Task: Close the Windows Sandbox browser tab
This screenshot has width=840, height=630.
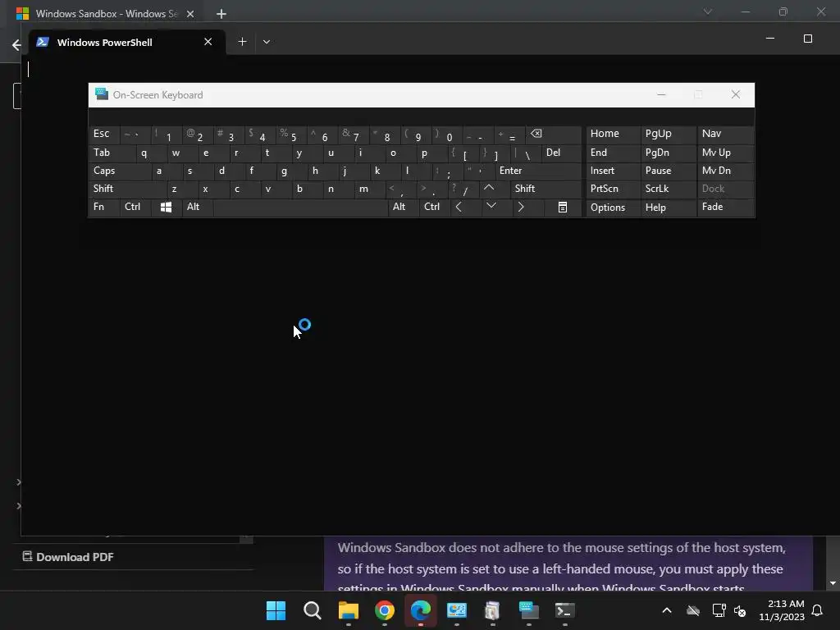Action: coord(190,14)
